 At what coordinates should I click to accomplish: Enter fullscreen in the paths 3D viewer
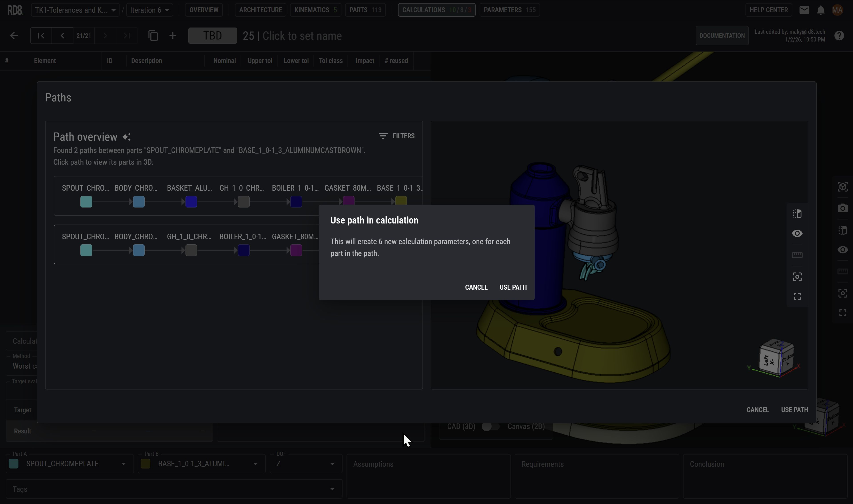click(x=797, y=296)
